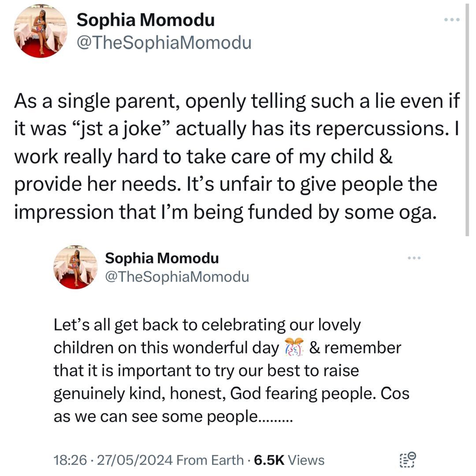Viewport: 476px width, 476px height.
Task: Click the dashed text-selection icon at bottom right
Action: pos(408,459)
